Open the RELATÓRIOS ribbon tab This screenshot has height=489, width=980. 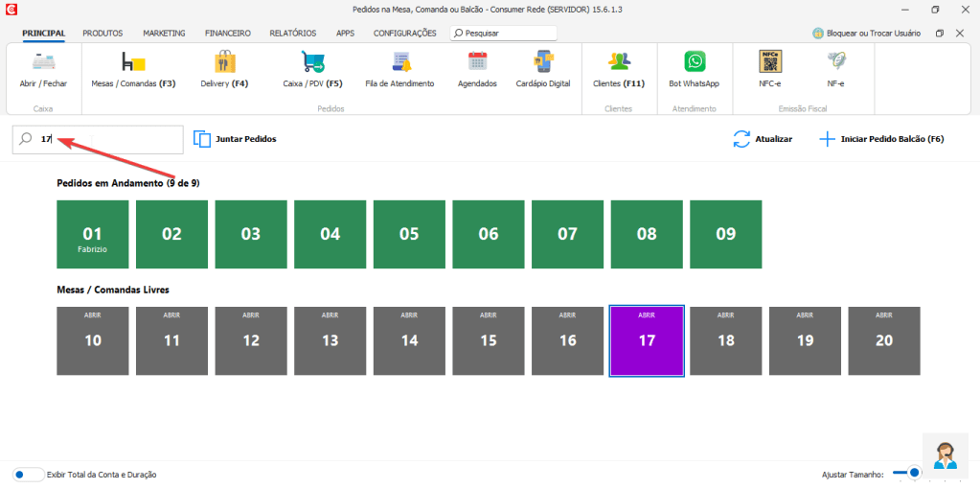(x=292, y=34)
